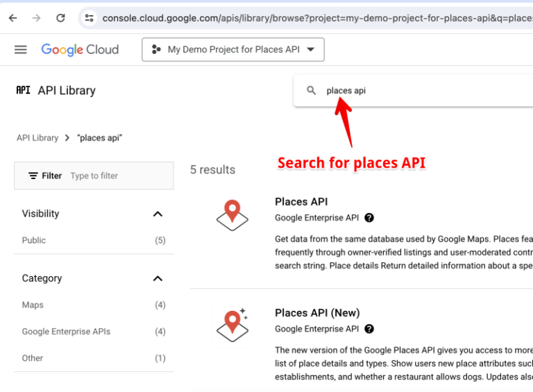533x392 pixels.
Task: Click the browser forward arrow
Action: point(36,17)
